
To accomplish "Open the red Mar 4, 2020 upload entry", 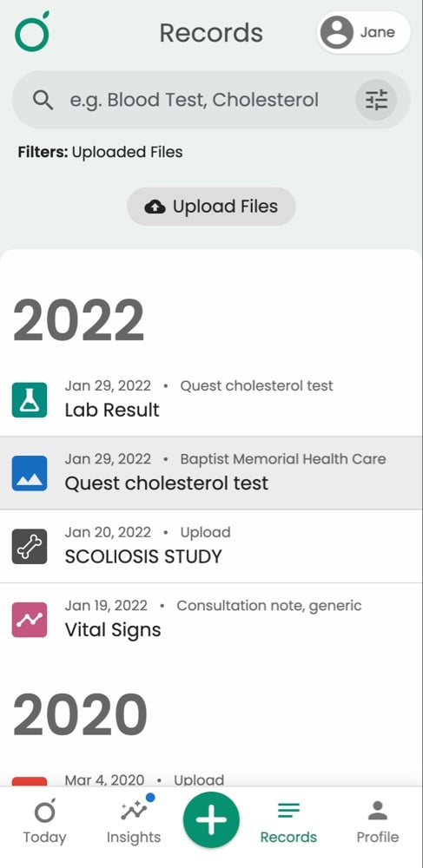I will (211, 780).
